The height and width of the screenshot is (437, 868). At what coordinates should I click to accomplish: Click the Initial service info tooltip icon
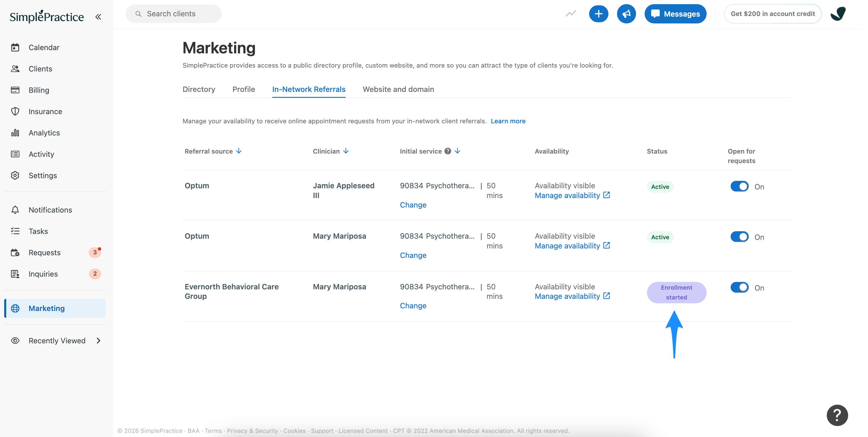coord(447,151)
